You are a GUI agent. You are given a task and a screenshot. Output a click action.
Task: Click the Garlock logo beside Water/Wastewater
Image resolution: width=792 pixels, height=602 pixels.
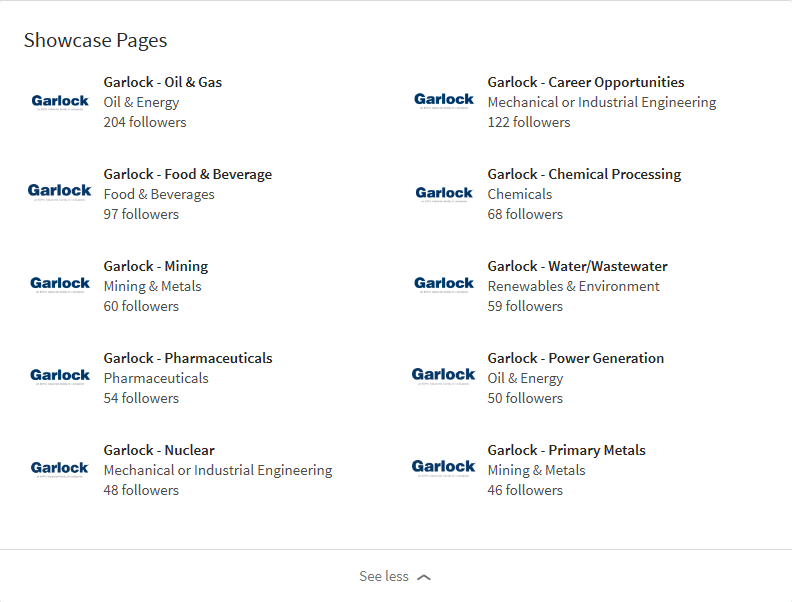pos(444,285)
